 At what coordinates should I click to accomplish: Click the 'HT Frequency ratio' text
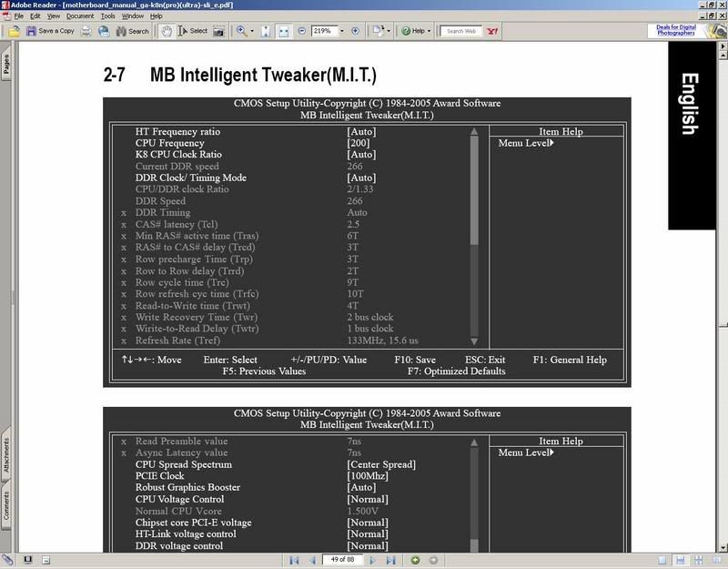coord(177,131)
